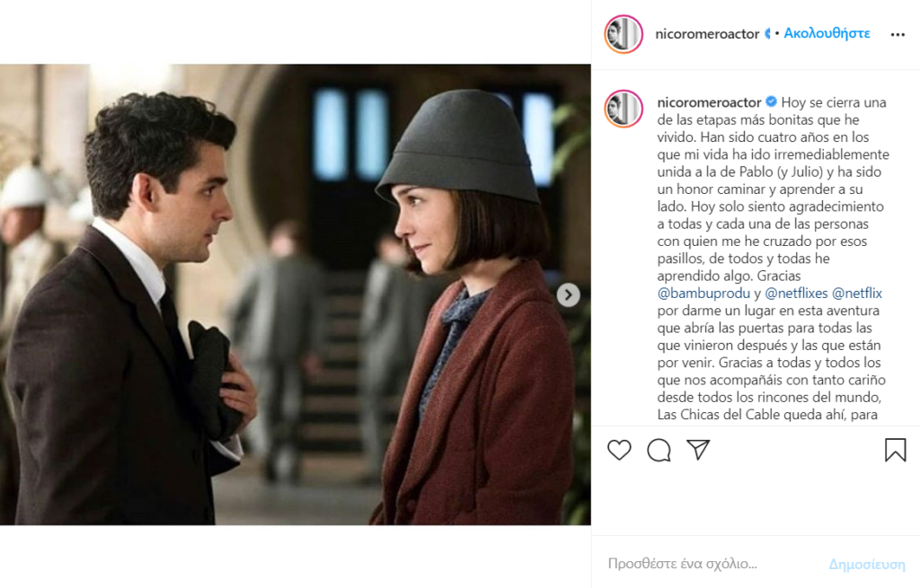Open profile picture in post header
Viewport: 920px width, 588px height.
(624, 34)
